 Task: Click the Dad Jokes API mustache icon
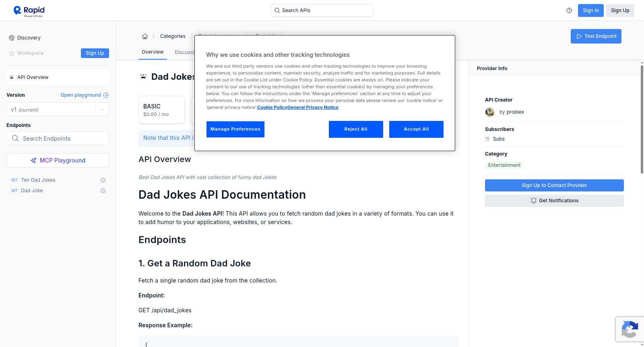pyautogui.click(x=143, y=77)
